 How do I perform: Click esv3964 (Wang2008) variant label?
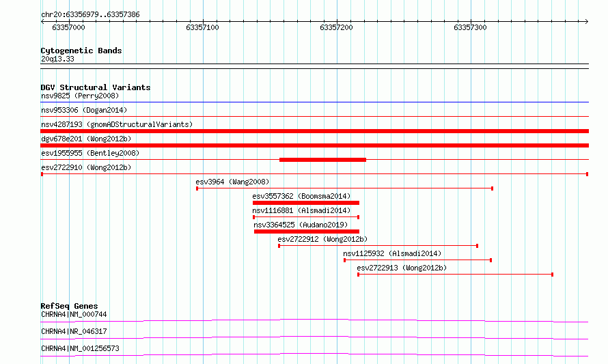[232, 182]
